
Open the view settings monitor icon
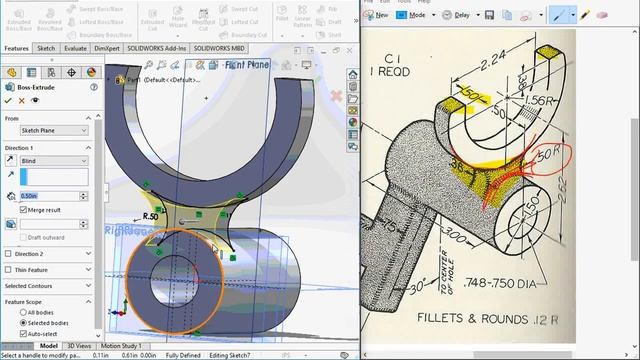coord(306,65)
